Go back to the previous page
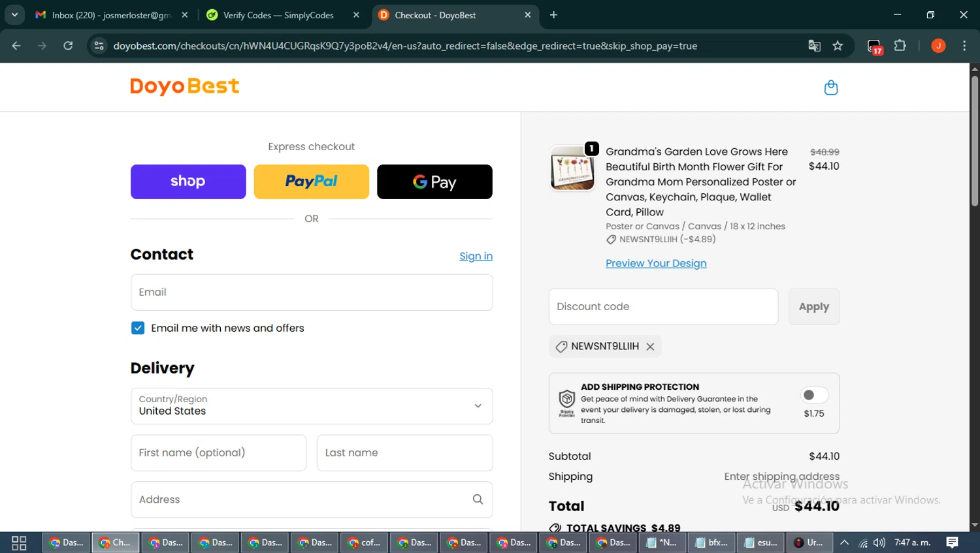 point(16,46)
